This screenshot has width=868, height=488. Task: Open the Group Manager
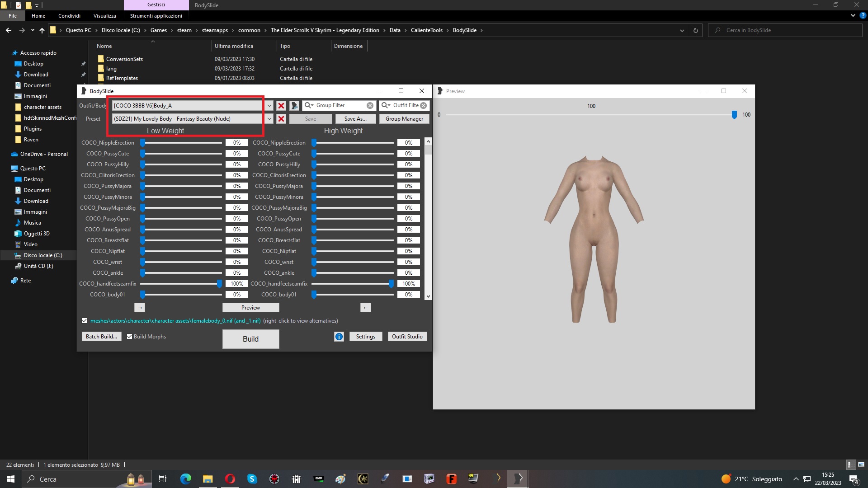(x=404, y=119)
